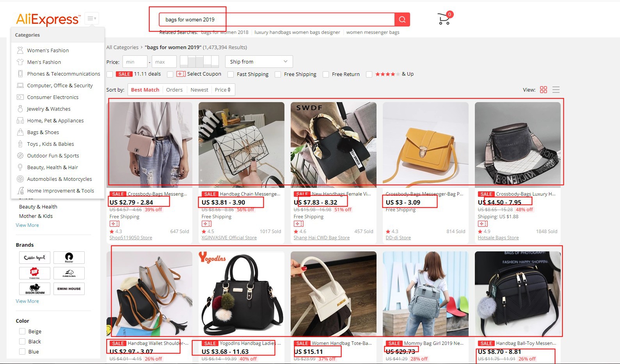Check the Blue color filter
The image size is (620, 364).
pyautogui.click(x=22, y=352)
